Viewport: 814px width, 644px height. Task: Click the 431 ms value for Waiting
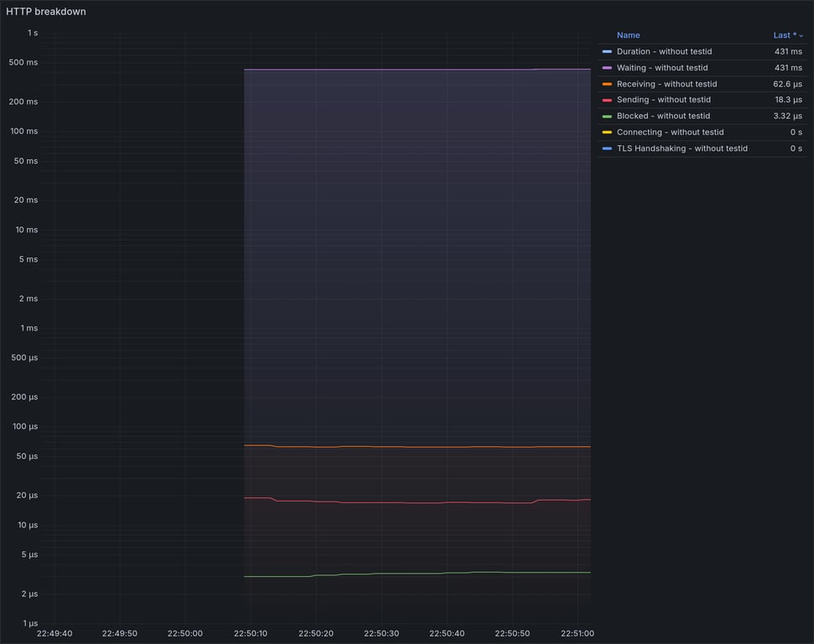[x=788, y=67]
